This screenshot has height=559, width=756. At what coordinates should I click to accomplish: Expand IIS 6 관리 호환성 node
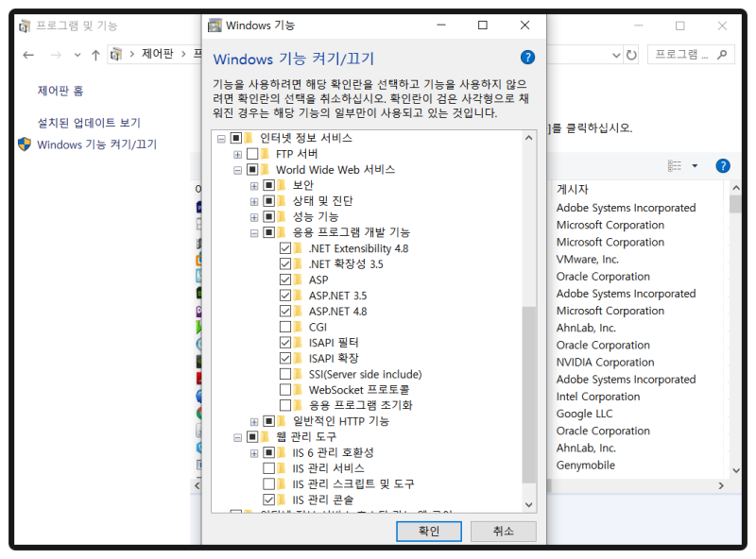point(254,453)
